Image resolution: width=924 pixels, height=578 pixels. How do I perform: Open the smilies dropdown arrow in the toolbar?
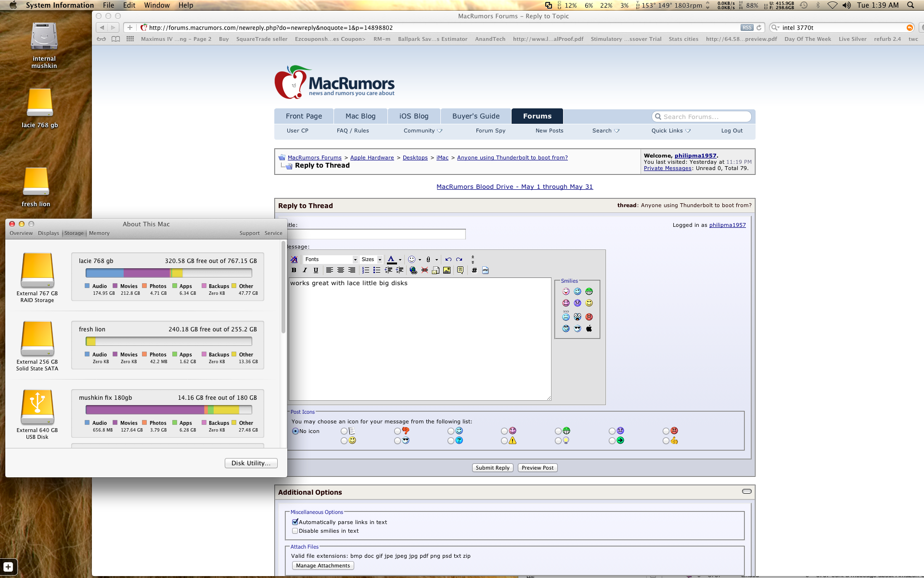(420, 260)
